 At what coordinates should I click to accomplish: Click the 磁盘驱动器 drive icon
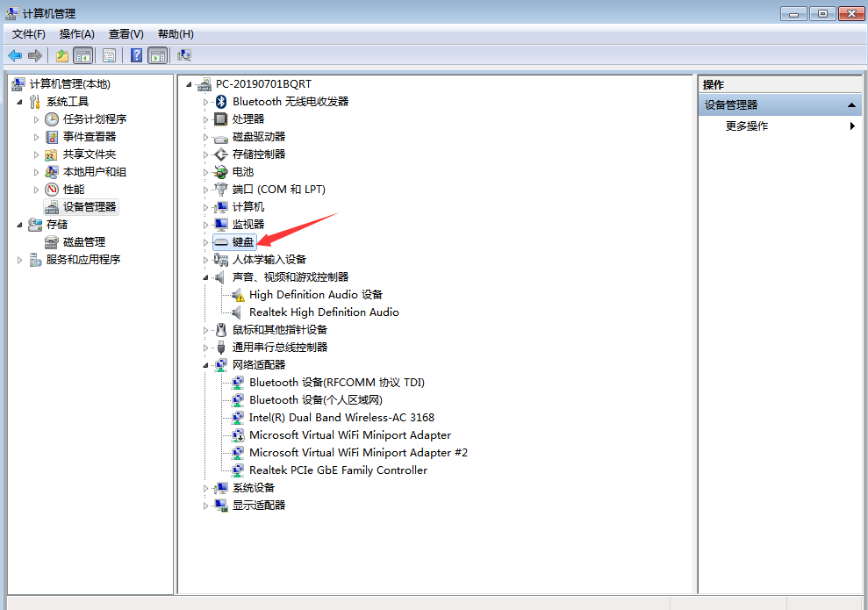point(221,138)
